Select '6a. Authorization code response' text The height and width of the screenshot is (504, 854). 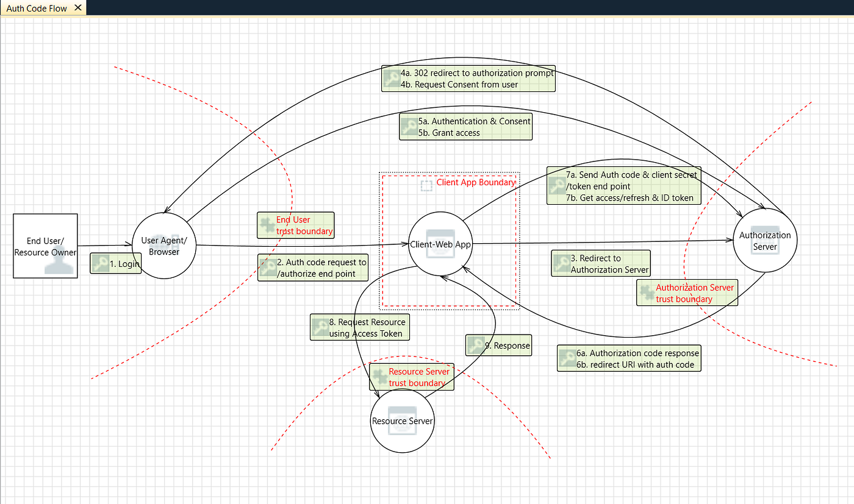click(x=638, y=353)
